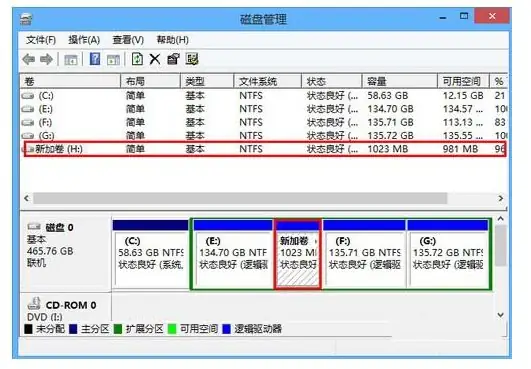Sort by the 可用空间 column header
Image resolution: width=531 pixels, height=369 pixels.
click(464, 81)
